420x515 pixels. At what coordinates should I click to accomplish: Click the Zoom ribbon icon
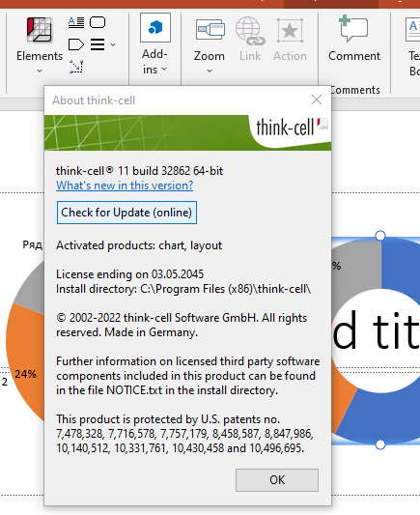(210, 30)
